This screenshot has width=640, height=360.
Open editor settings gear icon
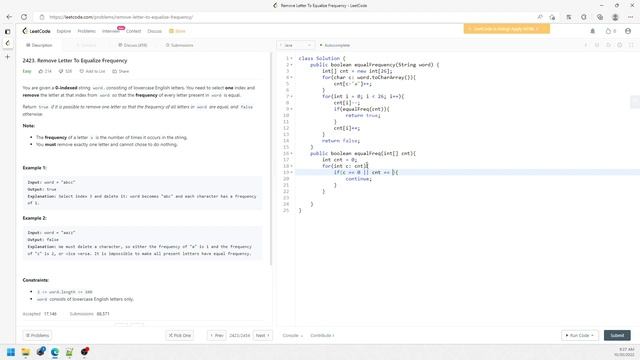(x=620, y=45)
